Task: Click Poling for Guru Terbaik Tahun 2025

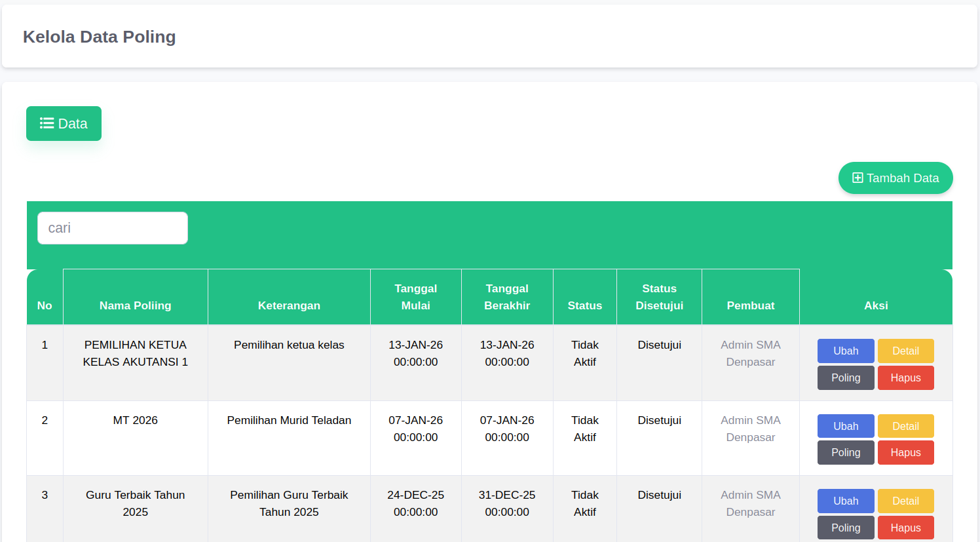Action: pyautogui.click(x=846, y=528)
